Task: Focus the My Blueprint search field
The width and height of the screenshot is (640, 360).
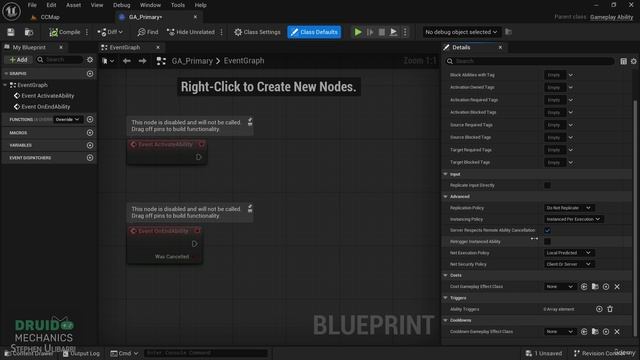Action: [x=59, y=60]
